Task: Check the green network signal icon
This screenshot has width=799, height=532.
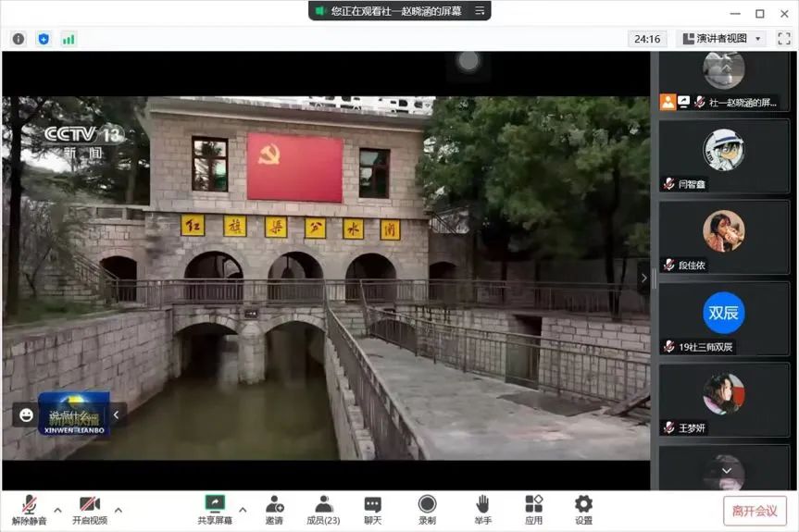Action: point(69,39)
